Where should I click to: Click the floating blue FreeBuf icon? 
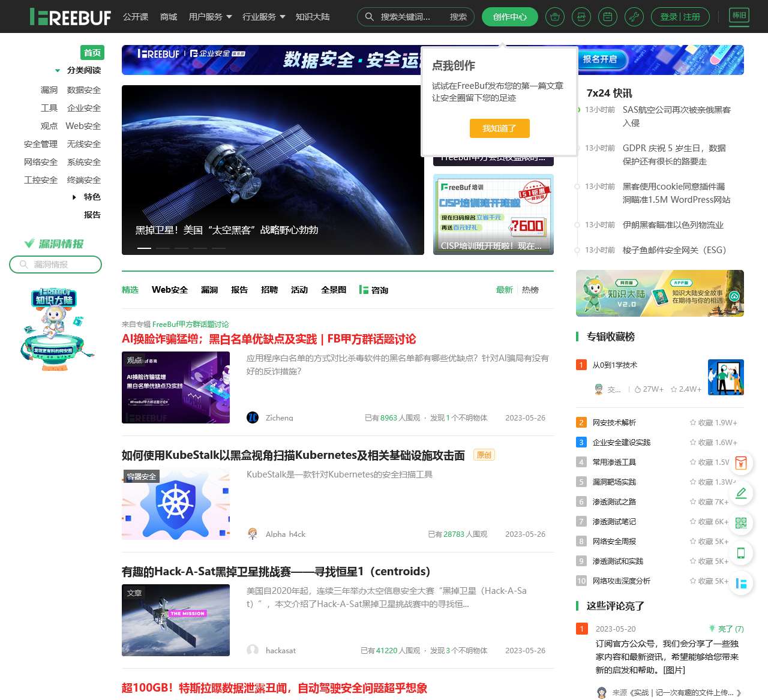741,583
